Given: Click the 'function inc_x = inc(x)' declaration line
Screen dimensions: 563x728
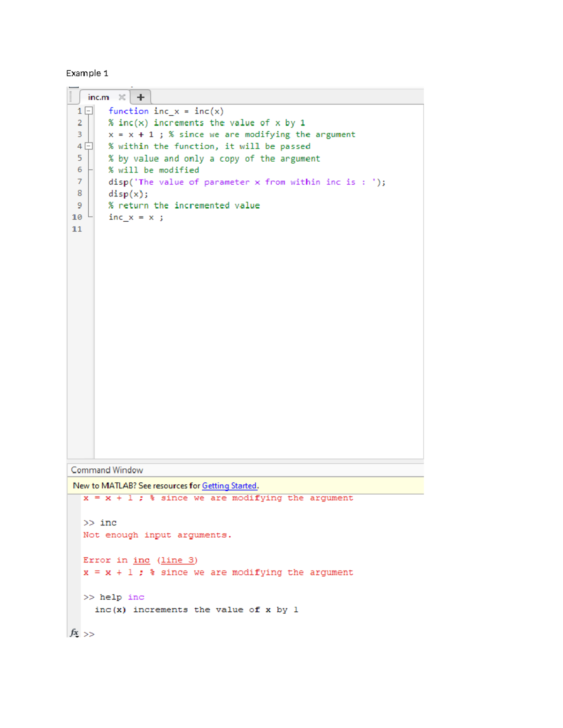Looking at the screenshot, I should tap(166, 111).
